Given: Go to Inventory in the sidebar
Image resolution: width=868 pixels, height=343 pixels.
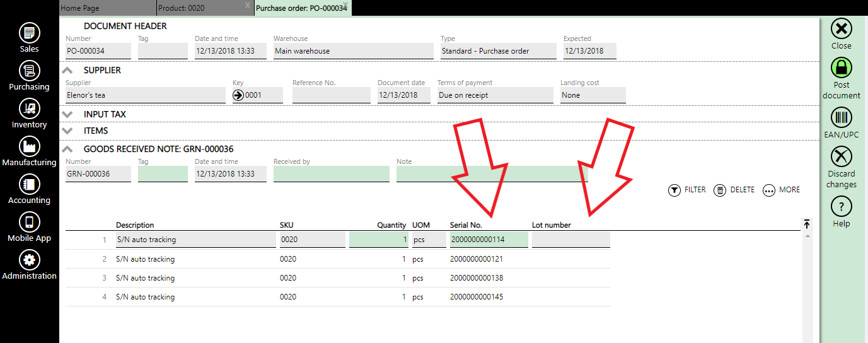Looking at the screenshot, I should coord(29,109).
